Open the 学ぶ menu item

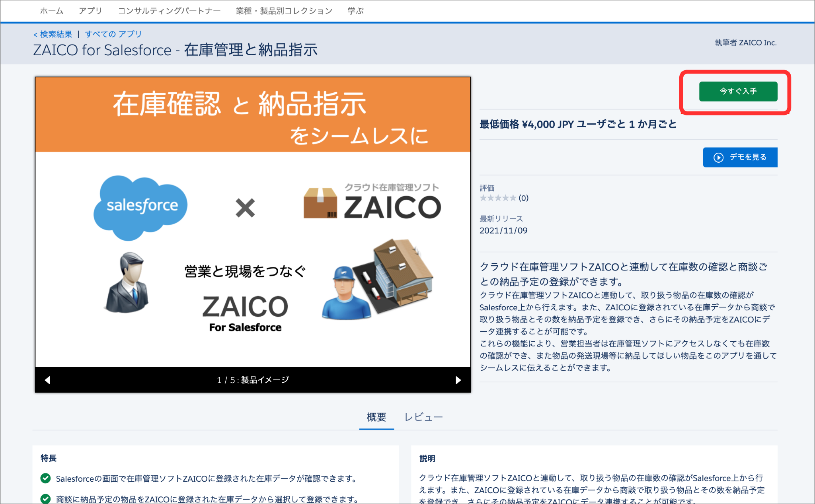(x=355, y=11)
